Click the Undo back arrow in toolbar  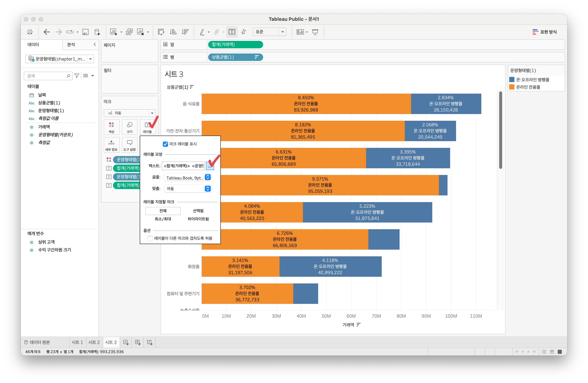46,32
